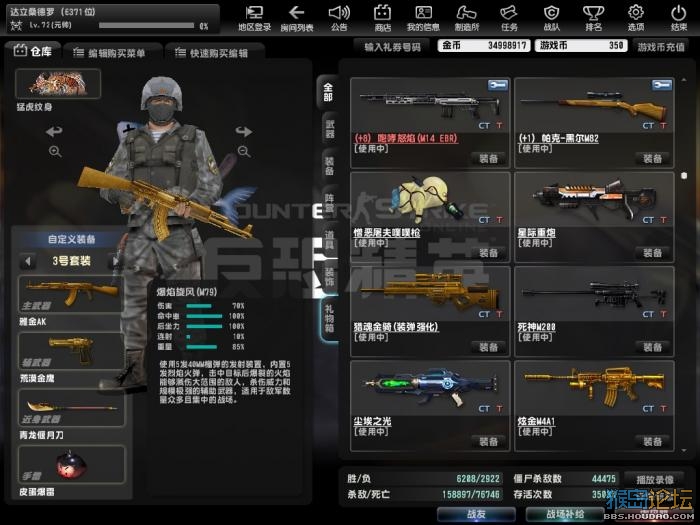Viewport: 700px width, 525px height.
Task: Select 青龙偃月刀 melee weapon slot
Action: 71,407
